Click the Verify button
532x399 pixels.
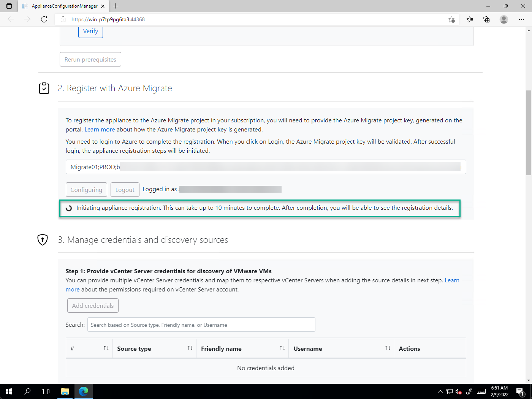tap(90, 32)
